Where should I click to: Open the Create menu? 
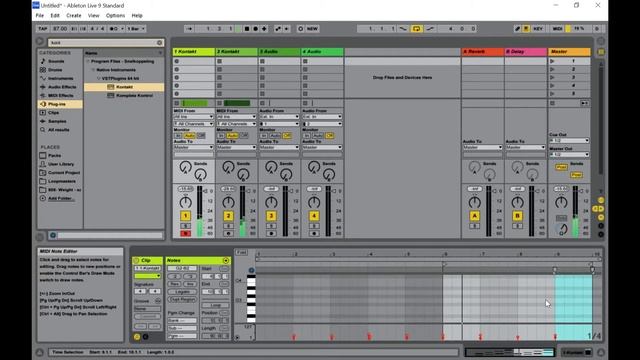(x=73, y=16)
